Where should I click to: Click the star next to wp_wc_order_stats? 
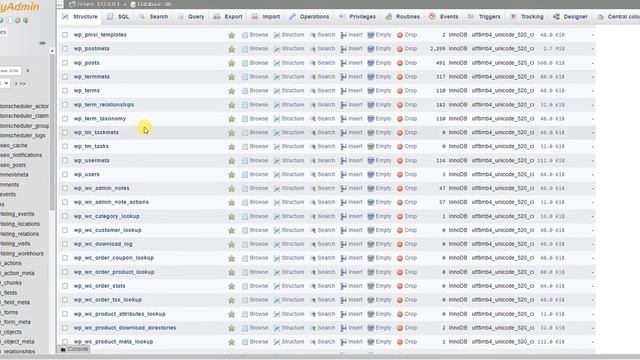click(x=231, y=286)
